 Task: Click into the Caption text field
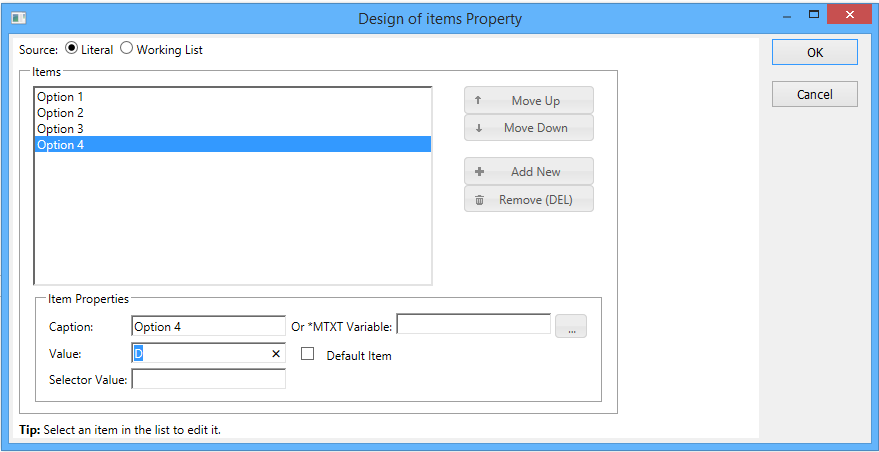pyautogui.click(x=208, y=326)
